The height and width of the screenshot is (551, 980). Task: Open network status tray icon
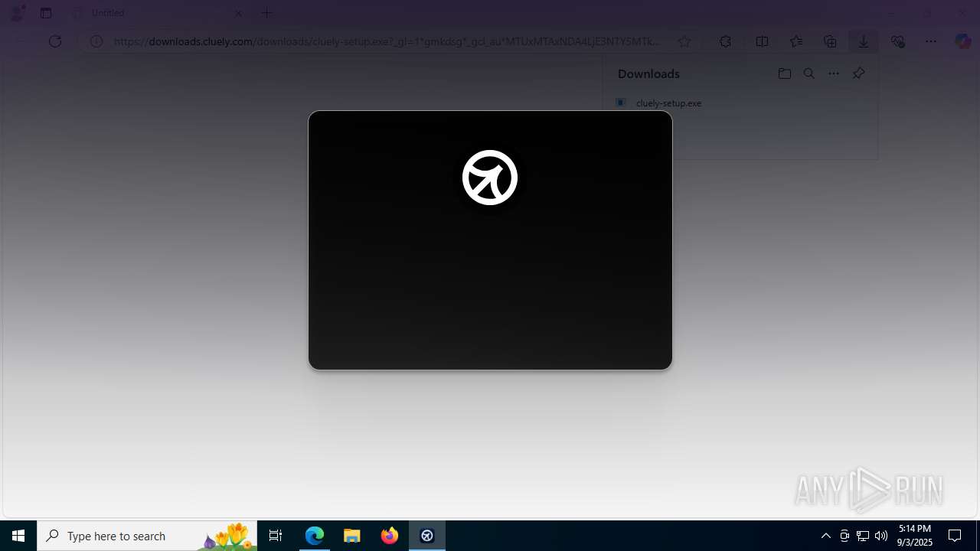pyautogui.click(x=863, y=536)
